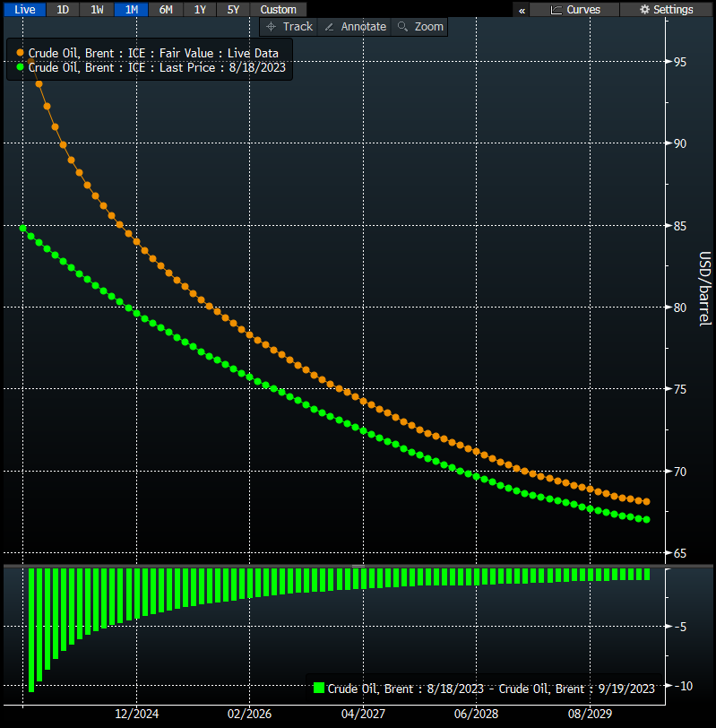Switch to the 1D range
Image resolution: width=716 pixels, height=728 pixels.
[63, 9]
